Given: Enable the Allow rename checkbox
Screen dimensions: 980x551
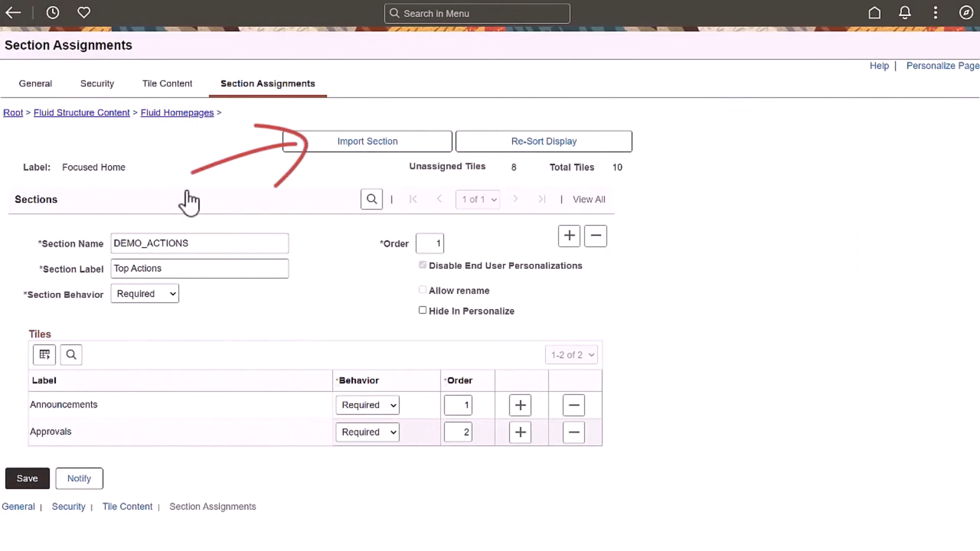Looking at the screenshot, I should pos(422,289).
